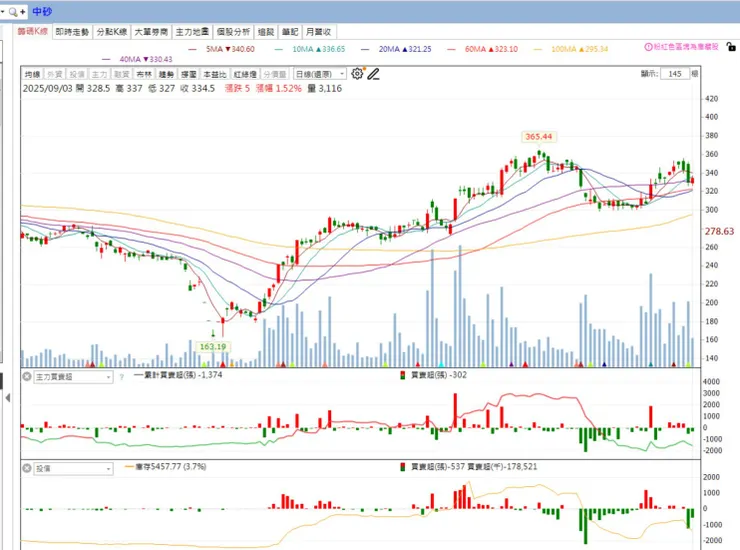The height and width of the screenshot is (550, 740).
Task: Toggle the 融資 overlay button
Action: (121, 74)
